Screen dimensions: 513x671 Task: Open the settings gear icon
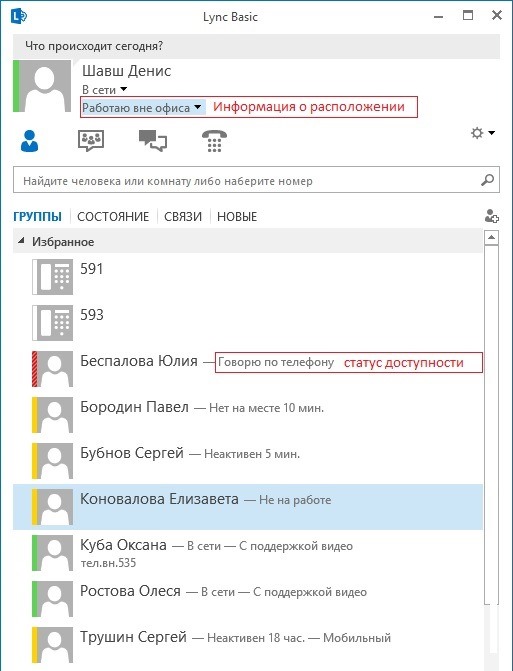pyautogui.click(x=477, y=133)
